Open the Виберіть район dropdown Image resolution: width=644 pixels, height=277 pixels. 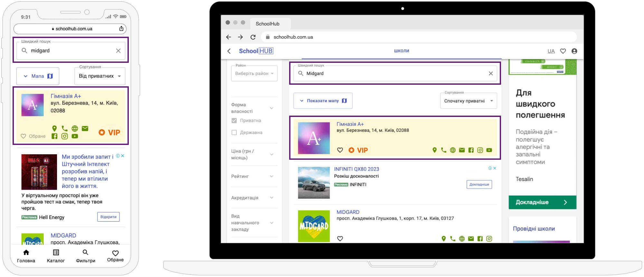pos(254,73)
